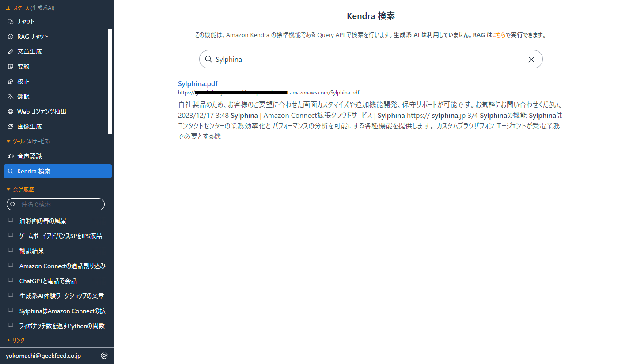Image resolution: width=629 pixels, height=364 pixels.
Task: Click the magnifier icon in main search bar
Action: pyautogui.click(x=208, y=59)
